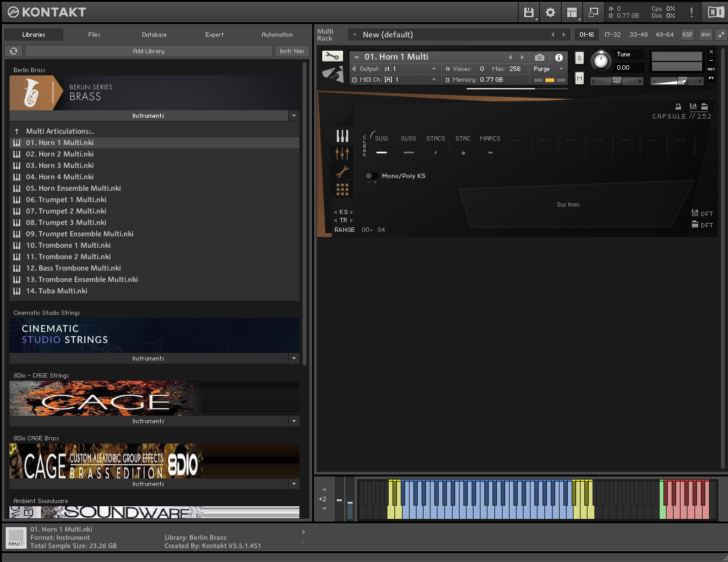
Task: Click the upper DFT save icon
Action: tap(695, 213)
